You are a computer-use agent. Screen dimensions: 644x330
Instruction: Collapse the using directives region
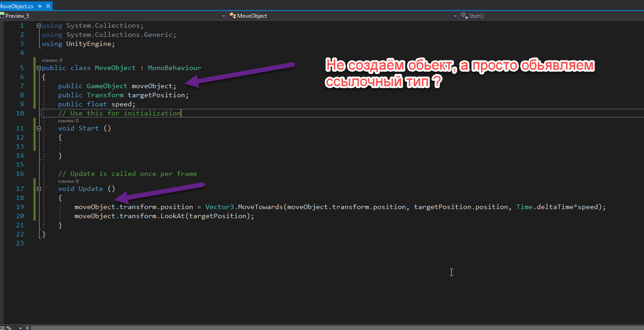pyautogui.click(x=39, y=26)
